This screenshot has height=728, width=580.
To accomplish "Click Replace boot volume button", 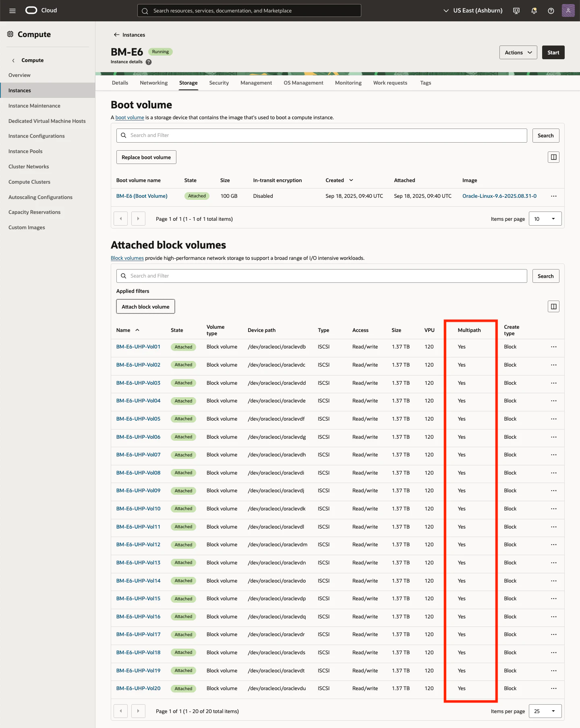I will [146, 157].
